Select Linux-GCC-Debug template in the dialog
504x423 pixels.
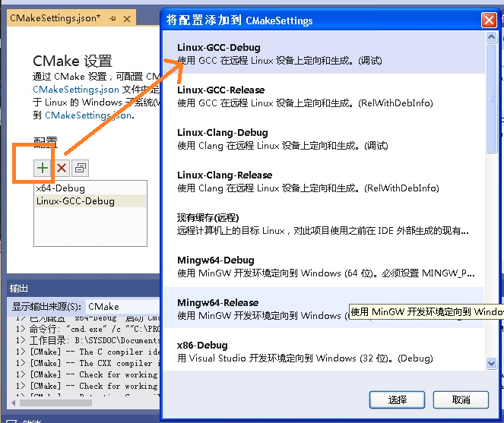[x=324, y=53]
